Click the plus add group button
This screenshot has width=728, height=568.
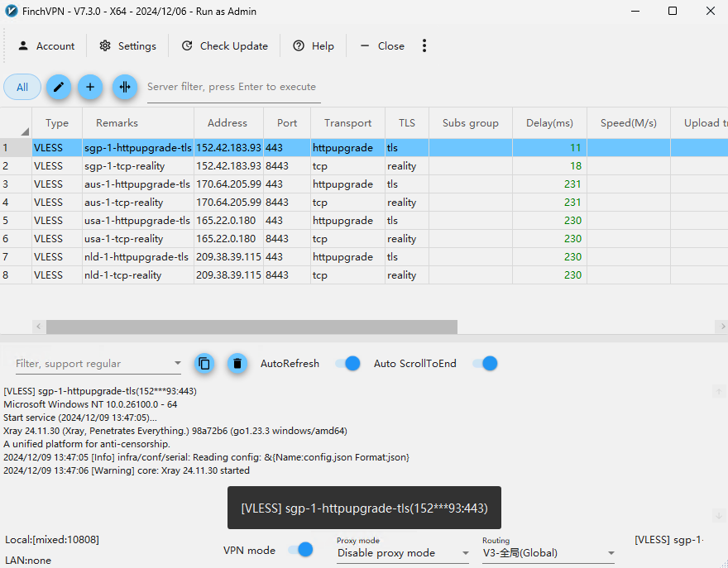[x=90, y=87]
